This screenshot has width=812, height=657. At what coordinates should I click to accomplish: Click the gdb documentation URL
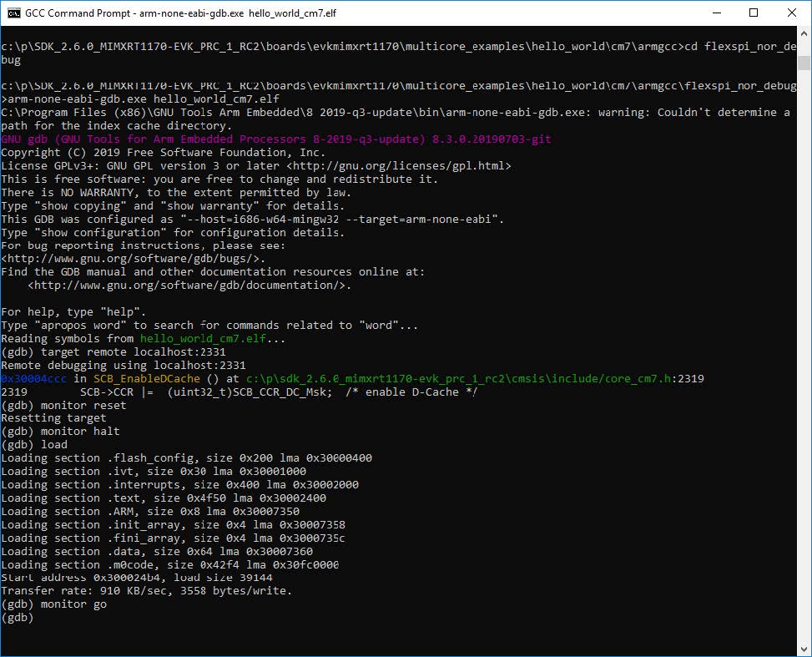[189, 286]
